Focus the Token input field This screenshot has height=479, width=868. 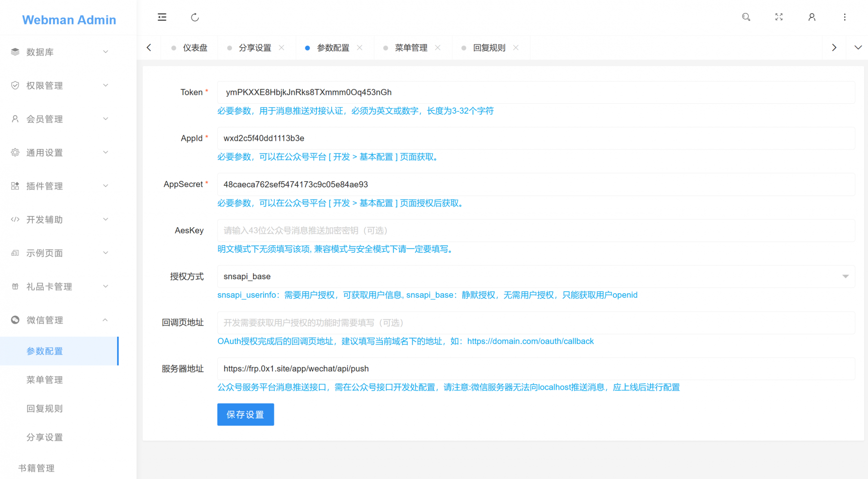[x=536, y=92]
